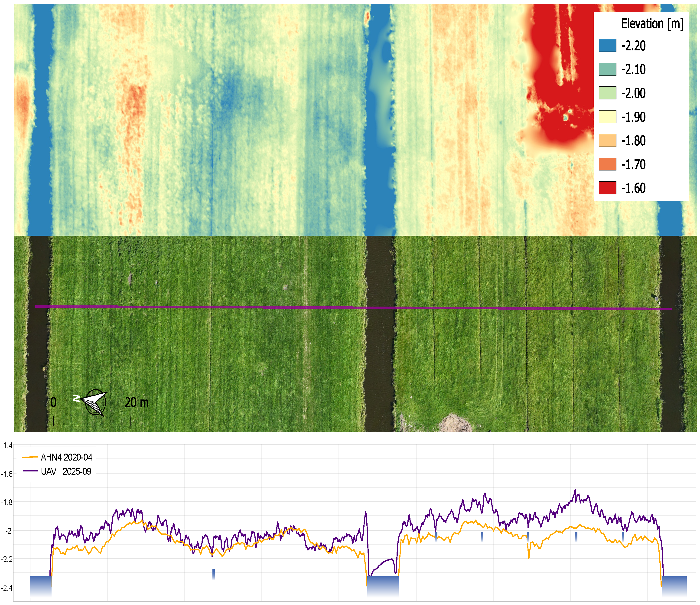
Task: Click the orange AHN4 legend line sample
Action: 30,457
